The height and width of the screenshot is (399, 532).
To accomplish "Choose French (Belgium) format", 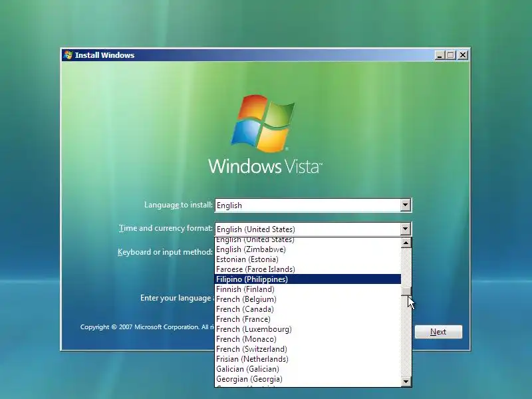I will point(308,299).
